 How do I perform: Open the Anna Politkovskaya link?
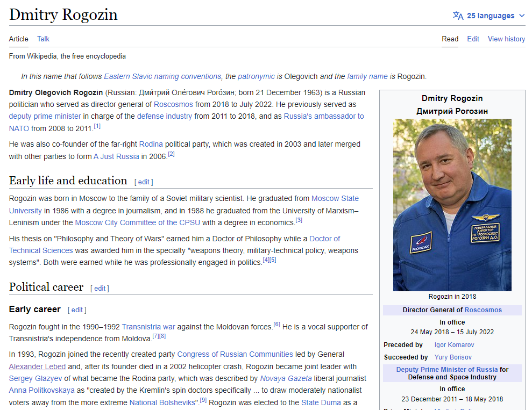[x=42, y=390]
